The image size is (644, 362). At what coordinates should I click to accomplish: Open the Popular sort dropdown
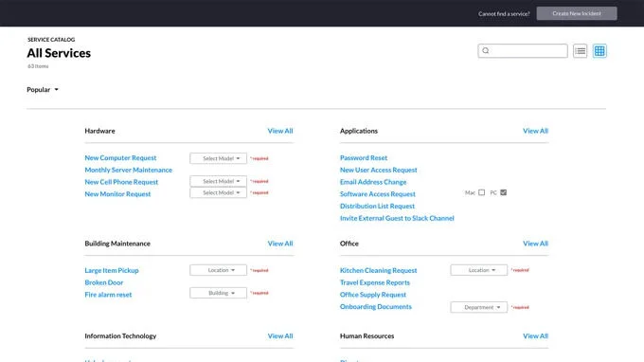[x=43, y=90]
